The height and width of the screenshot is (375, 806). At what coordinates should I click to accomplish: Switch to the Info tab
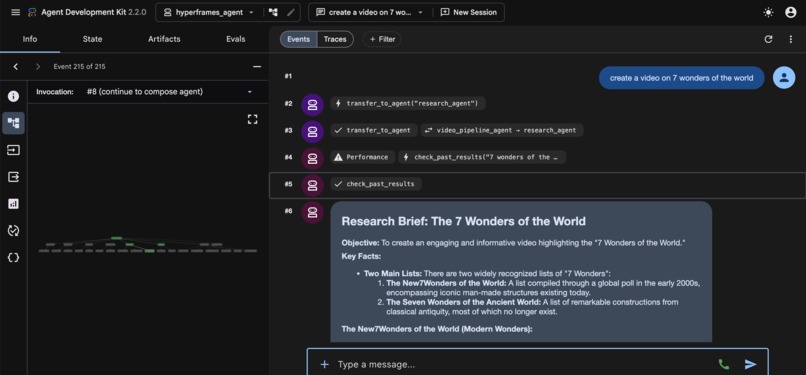tap(30, 39)
